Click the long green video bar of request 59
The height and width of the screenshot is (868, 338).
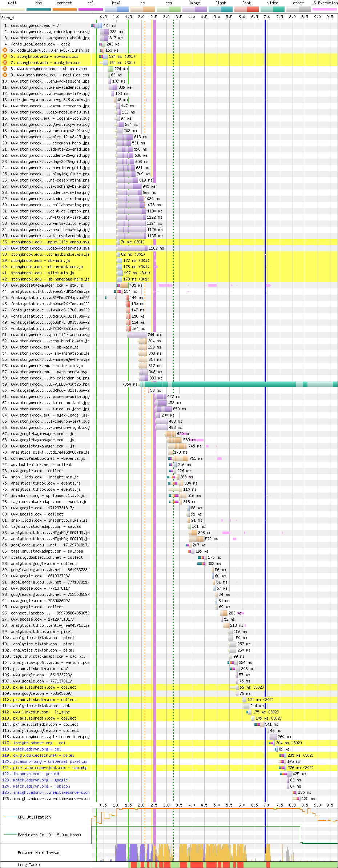pos(239,384)
